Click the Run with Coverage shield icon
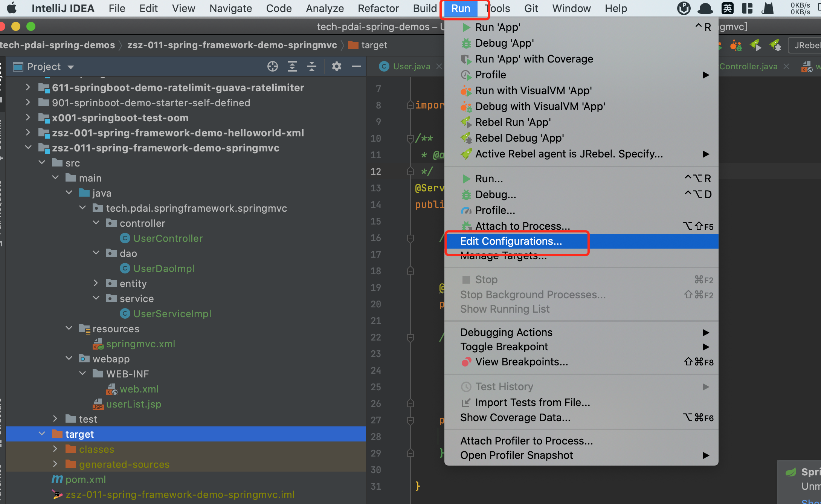 [x=466, y=59]
